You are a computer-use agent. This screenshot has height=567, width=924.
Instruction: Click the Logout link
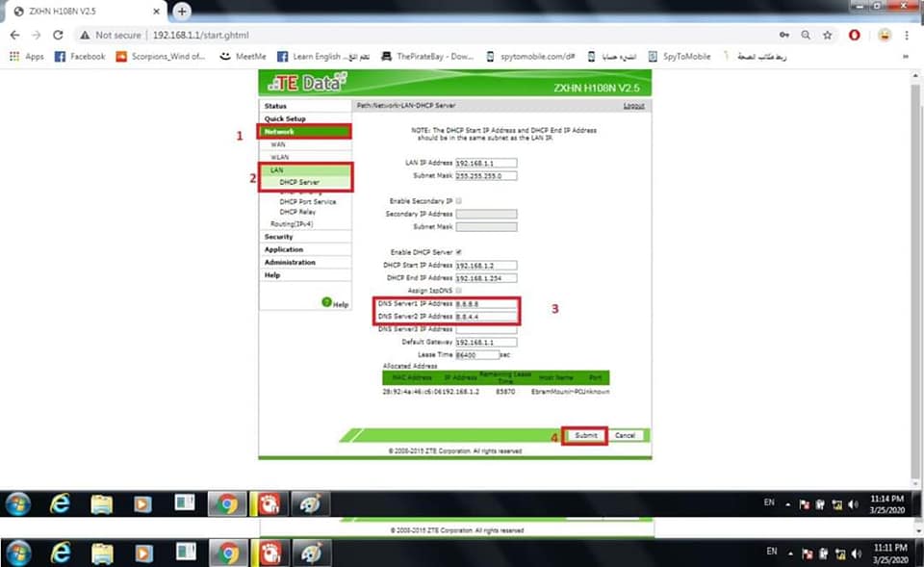[633, 106]
